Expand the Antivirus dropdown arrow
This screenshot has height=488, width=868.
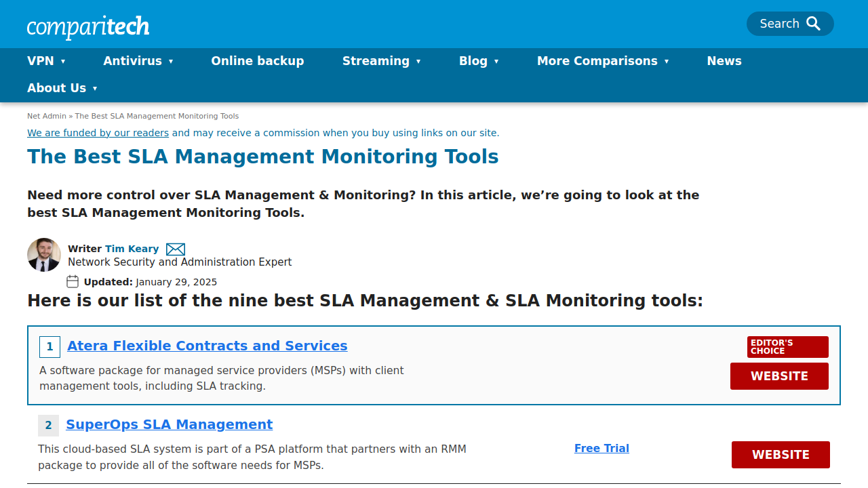171,62
